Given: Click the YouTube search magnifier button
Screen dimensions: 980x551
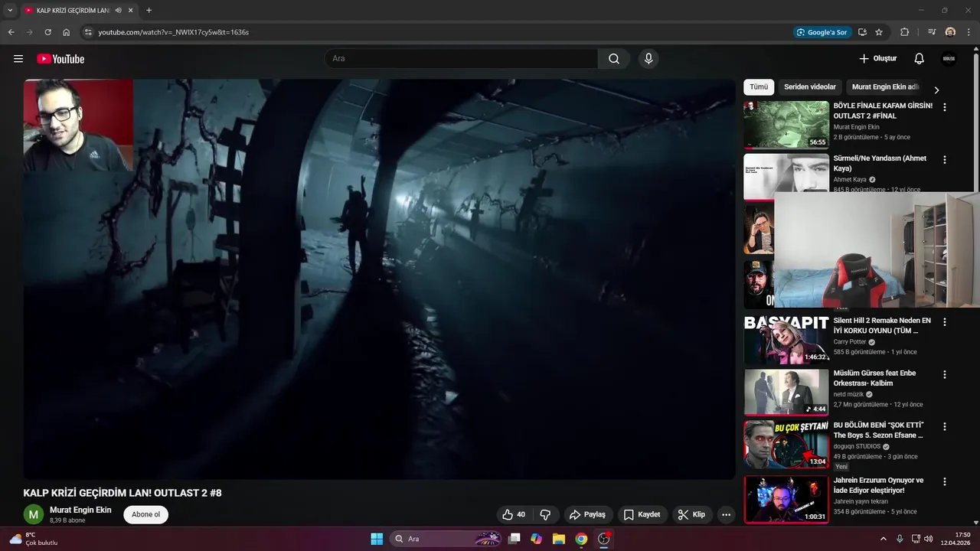Looking at the screenshot, I should click(614, 59).
